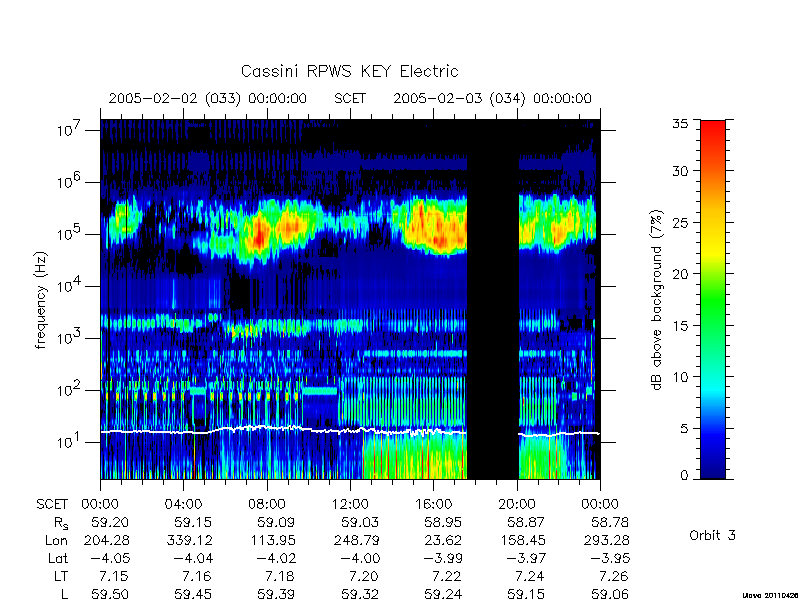The image size is (800, 600).
Task: Click the Rs value 58.95
Action: point(443,522)
